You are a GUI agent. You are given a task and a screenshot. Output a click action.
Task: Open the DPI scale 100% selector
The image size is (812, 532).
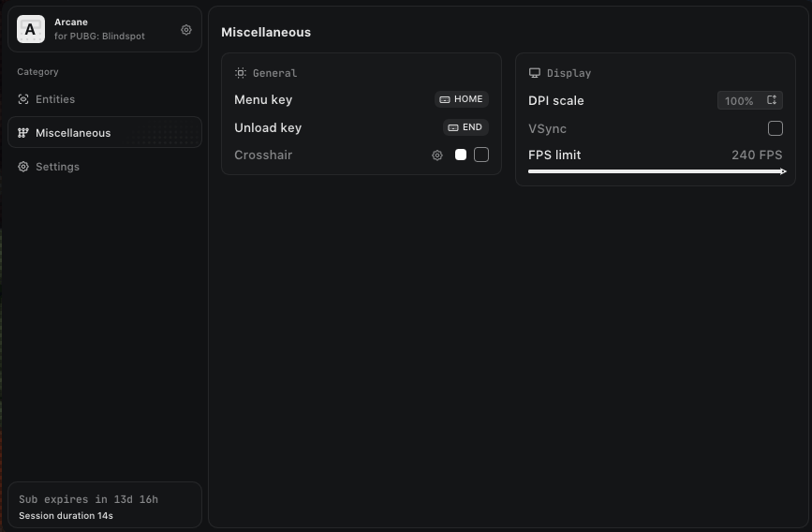point(740,101)
